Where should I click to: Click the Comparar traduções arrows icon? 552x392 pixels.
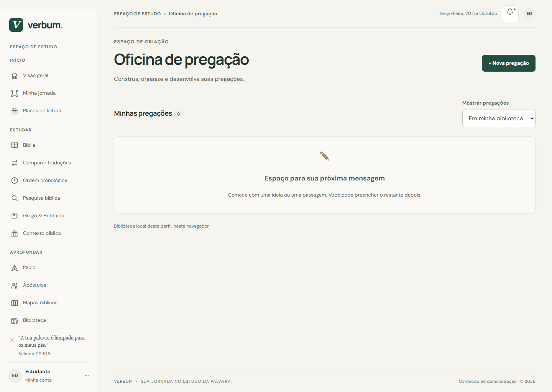(15, 163)
